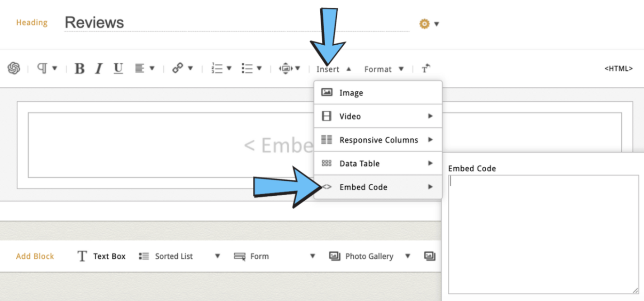The width and height of the screenshot is (644, 301).
Task: Click the clear formatting icon
Action: click(426, 69)
